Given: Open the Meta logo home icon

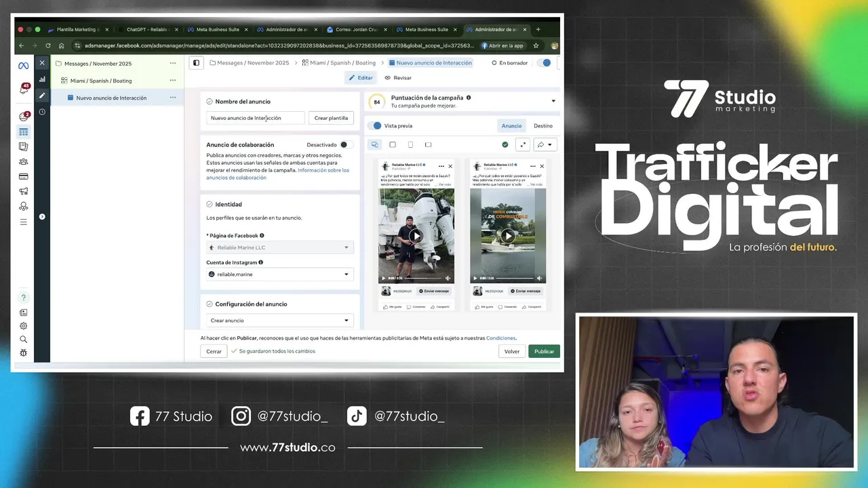Looking at the screenshot, I should [x=24, y=65].
